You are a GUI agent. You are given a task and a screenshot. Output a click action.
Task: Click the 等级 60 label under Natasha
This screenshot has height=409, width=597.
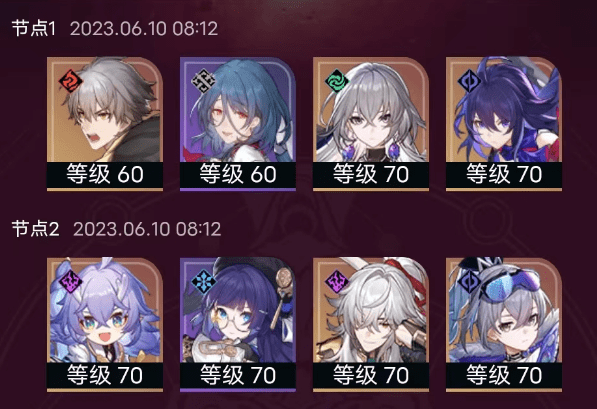[x=238, y=174]
